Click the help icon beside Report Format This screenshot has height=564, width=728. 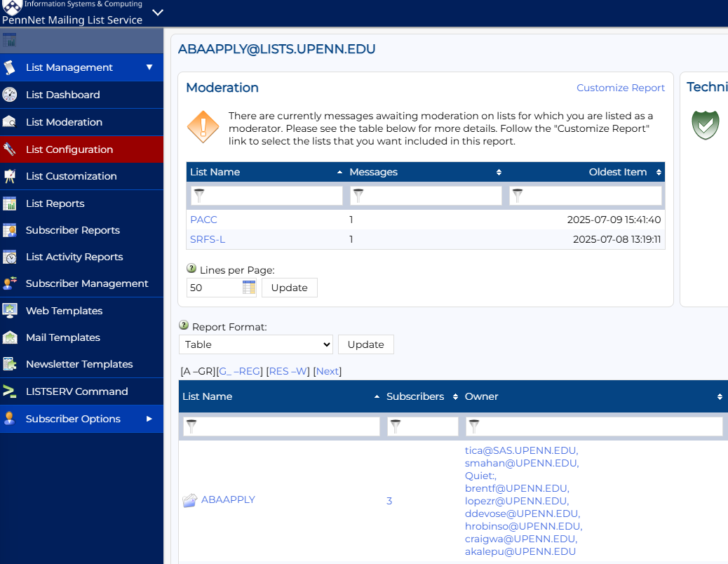pyautogui.click(x=184, y=325)
